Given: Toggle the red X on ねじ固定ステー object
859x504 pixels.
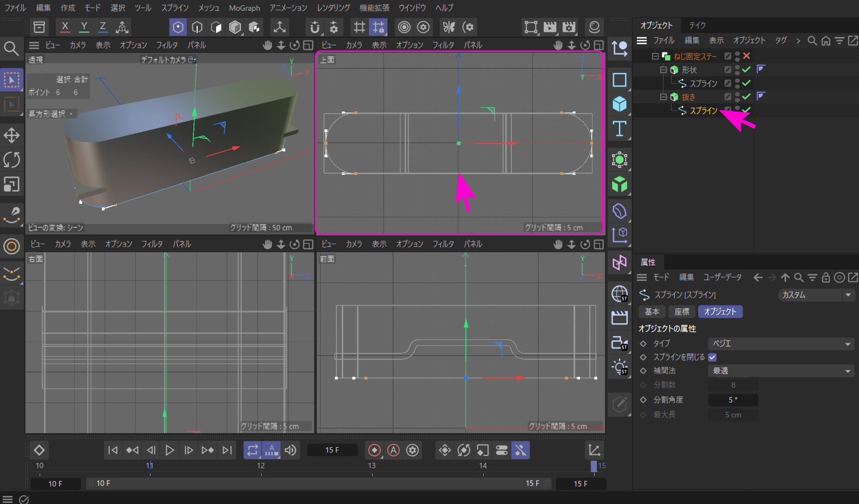Looking at the screenshot, I should pos(746,56).
